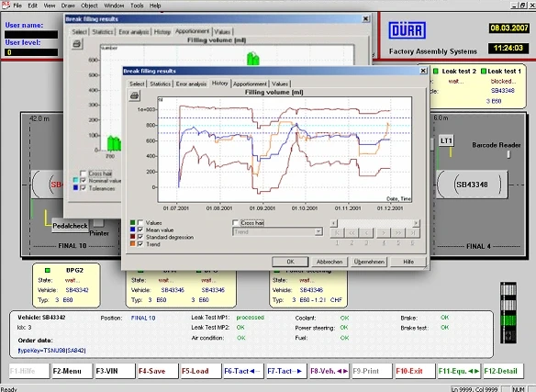Enable Cross hair in the History dialog
The image size is (536, 392).
click(x=235, y=223)
